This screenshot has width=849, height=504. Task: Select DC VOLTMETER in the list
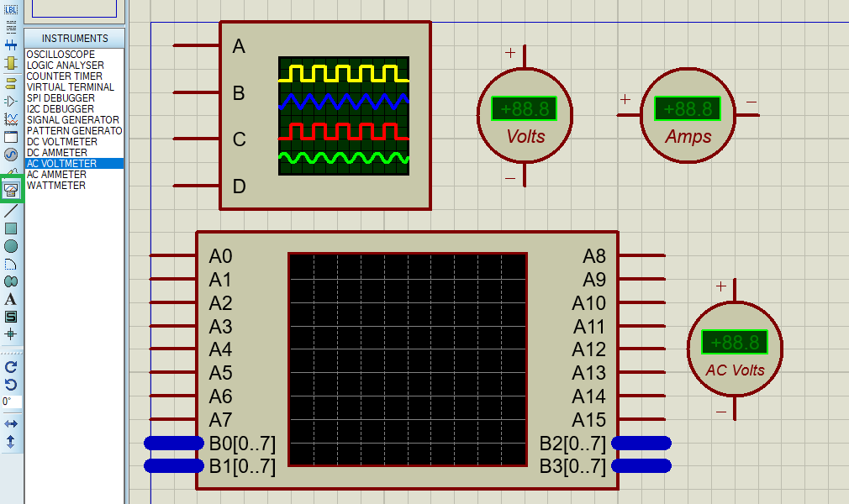[75, 142]
